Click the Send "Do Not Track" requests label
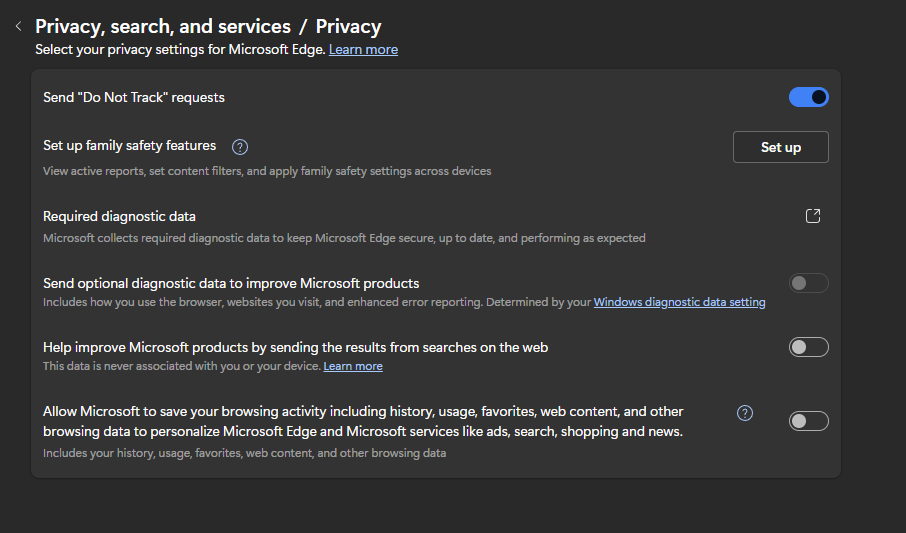This screenshot has height=533, width=906. (x=134, y=97)
